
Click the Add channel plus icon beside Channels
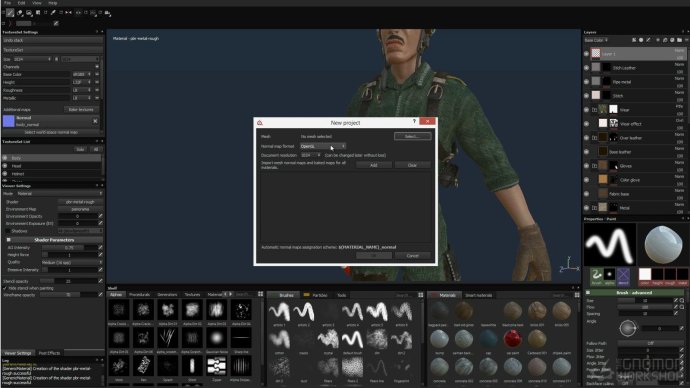point(97,67)
